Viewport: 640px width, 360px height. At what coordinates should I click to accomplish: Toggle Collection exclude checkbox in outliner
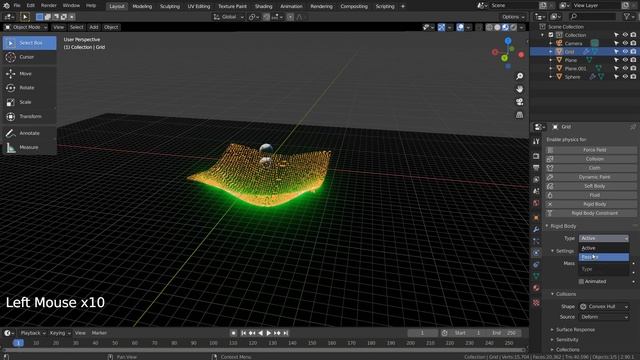[551, 35]
